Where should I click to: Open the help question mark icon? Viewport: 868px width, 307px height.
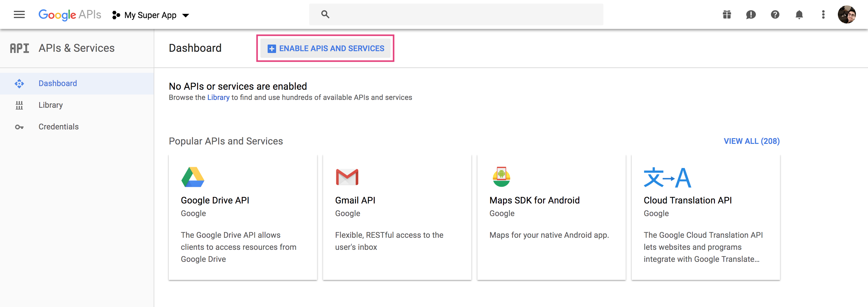(775, 15)
